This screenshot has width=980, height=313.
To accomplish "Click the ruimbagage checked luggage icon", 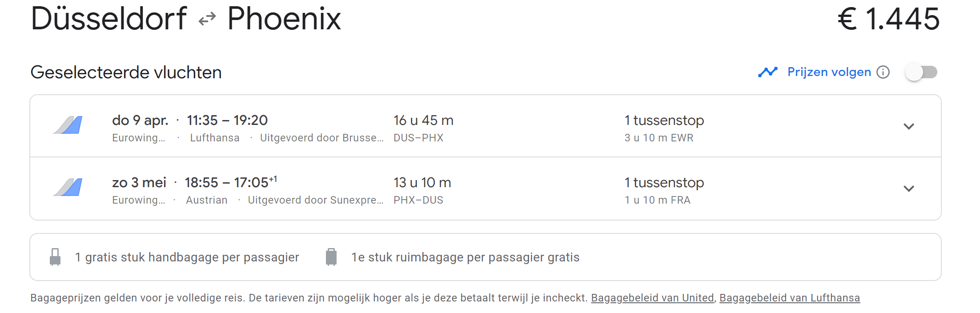I will click(x=331, y=257).
